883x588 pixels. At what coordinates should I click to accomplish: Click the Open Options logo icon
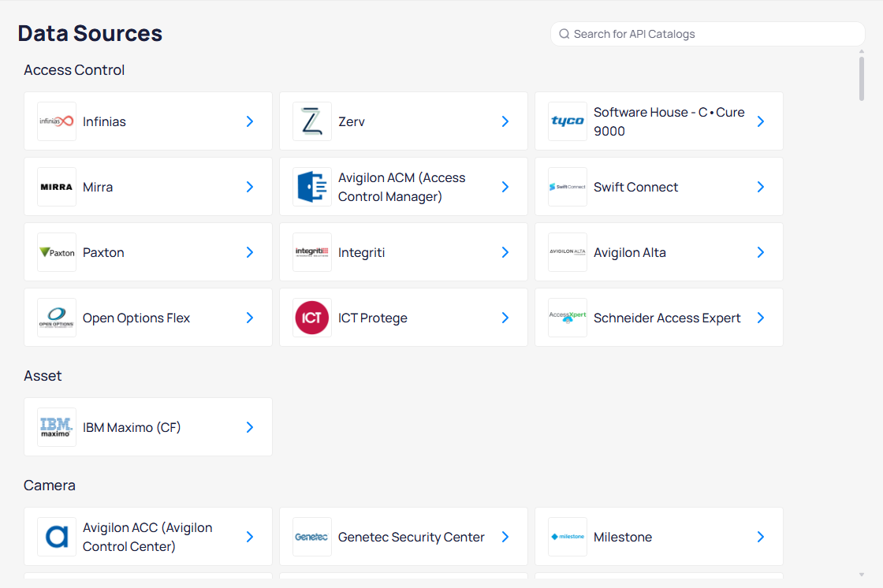pyautogui.click(x=56, y=318)
